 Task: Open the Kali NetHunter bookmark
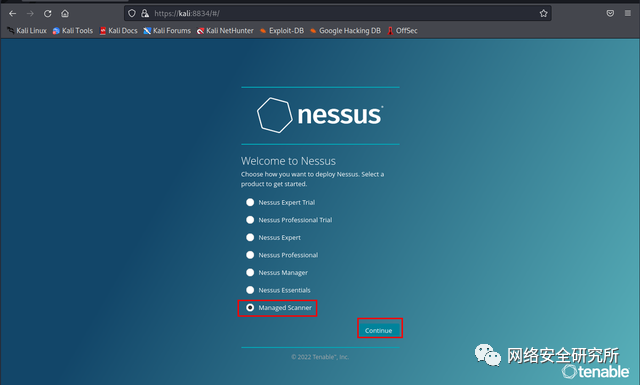[x=225, y=31]
